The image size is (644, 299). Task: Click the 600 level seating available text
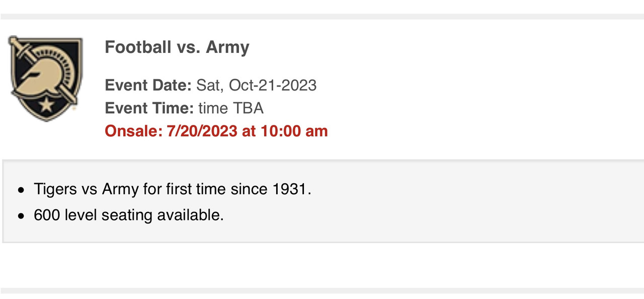[x=129, y=215]
